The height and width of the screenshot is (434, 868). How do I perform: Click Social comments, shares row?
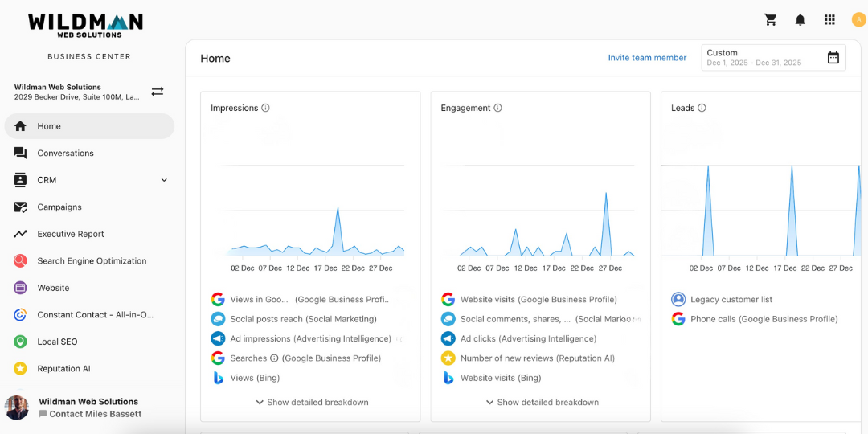540,319
